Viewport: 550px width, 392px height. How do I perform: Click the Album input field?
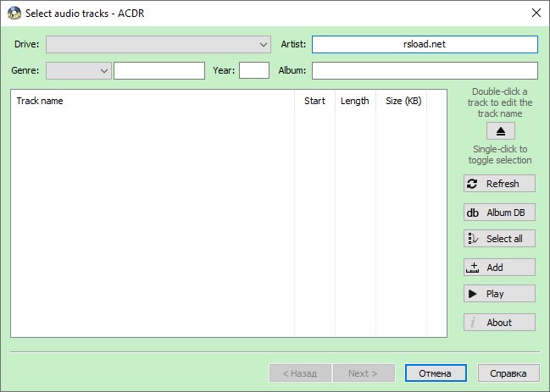425,71
